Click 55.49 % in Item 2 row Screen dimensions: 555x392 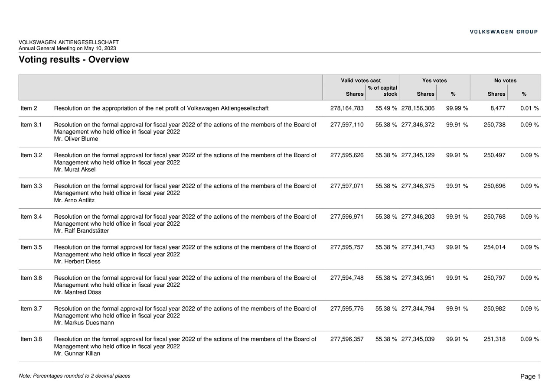click(386, 108)
